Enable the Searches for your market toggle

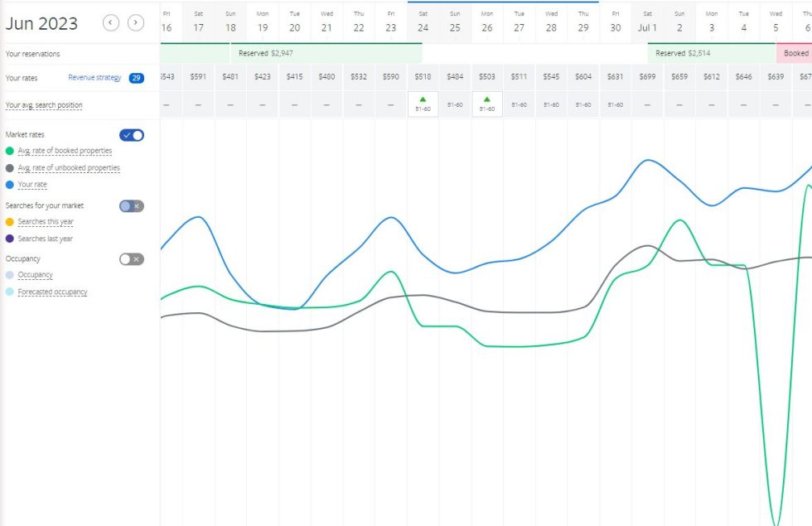click(x=131, y=205)
